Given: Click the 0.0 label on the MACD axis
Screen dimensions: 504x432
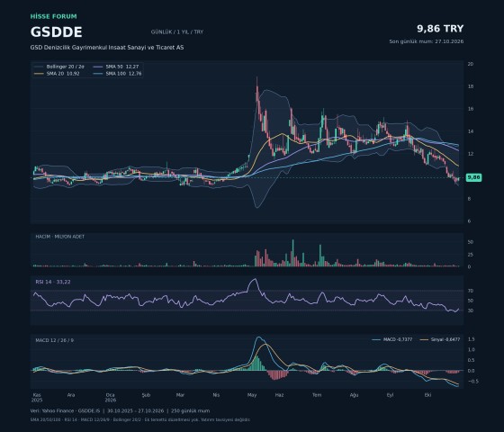Looking at the screenshot, I should pyautogui.click(x=472, y=371).
